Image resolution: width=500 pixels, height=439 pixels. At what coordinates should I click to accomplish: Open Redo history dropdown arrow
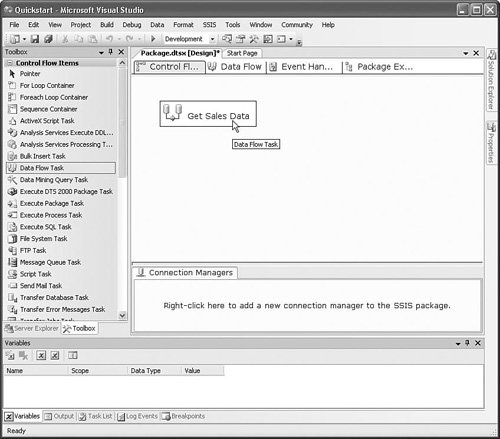tap(139, 39)
